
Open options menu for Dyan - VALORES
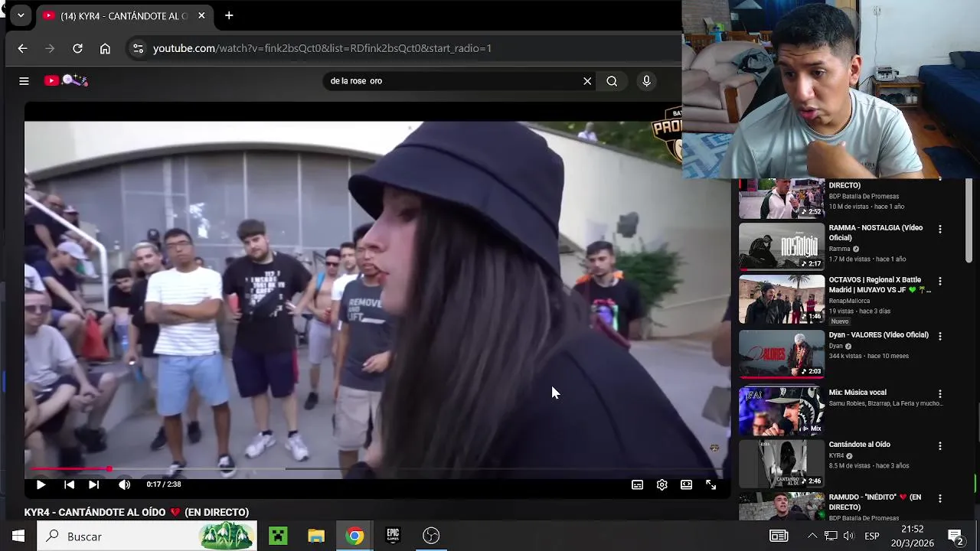940,336
